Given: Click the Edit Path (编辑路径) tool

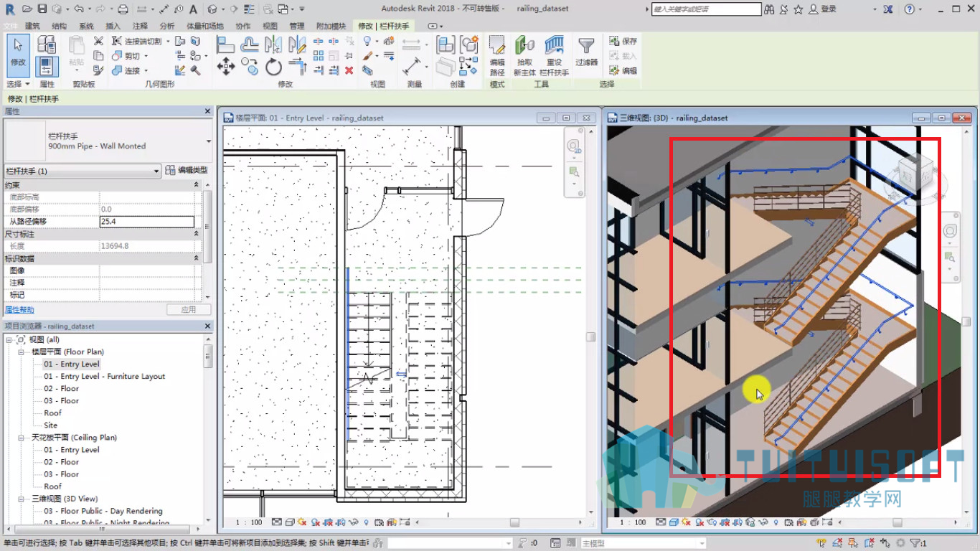Looking at the screenshot, I should click(497, 56).
